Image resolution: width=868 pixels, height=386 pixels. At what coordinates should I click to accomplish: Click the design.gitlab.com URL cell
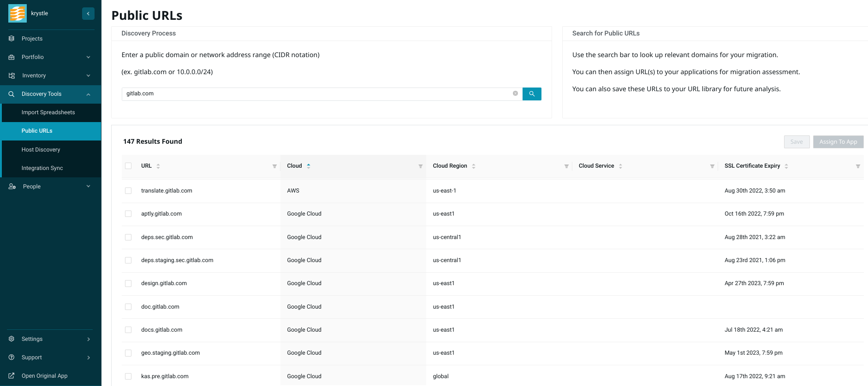click(164, 283)
